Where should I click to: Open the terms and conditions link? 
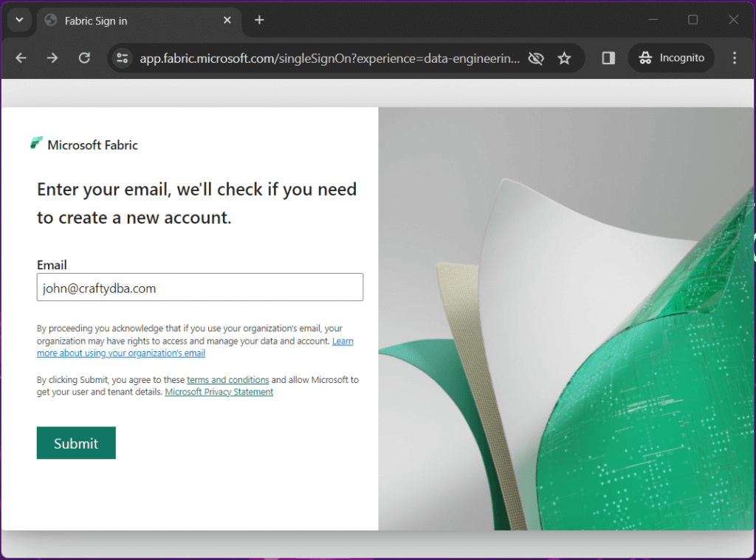pos(228,380)
